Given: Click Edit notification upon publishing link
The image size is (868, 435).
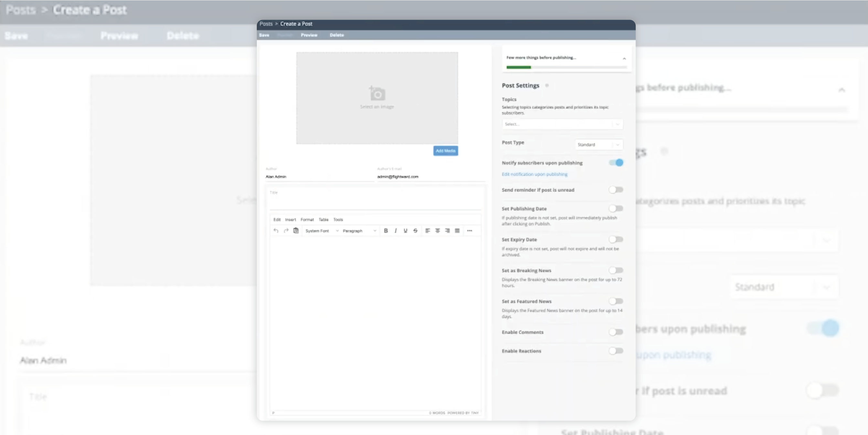Looking at the screenshot, I should [x=534, y=174].
